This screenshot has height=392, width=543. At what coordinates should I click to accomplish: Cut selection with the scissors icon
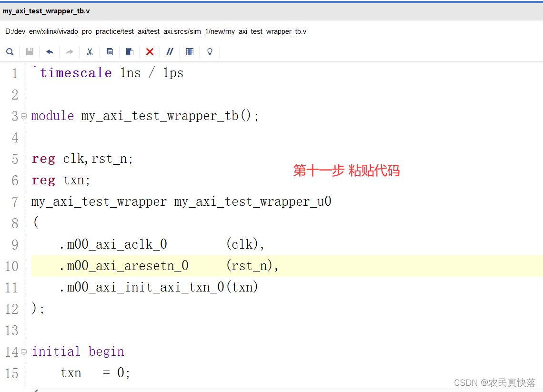click(x=90, y=52)
